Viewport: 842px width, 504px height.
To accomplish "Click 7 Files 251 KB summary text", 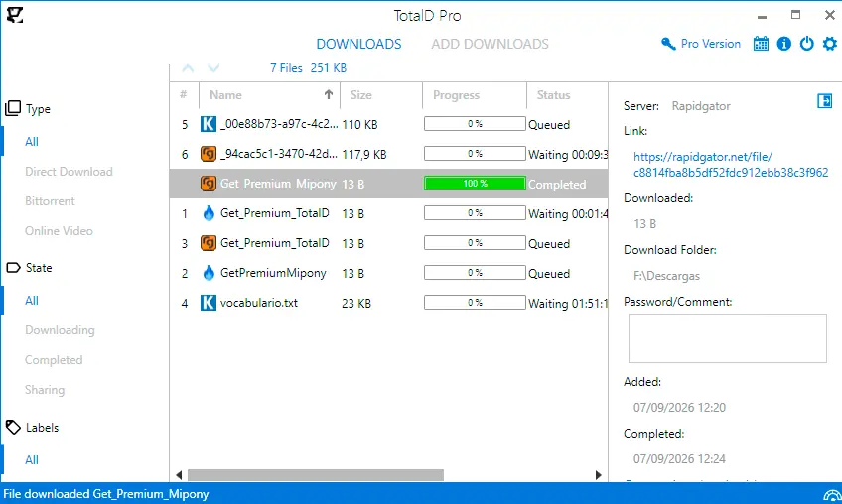I will click(308, 68).
